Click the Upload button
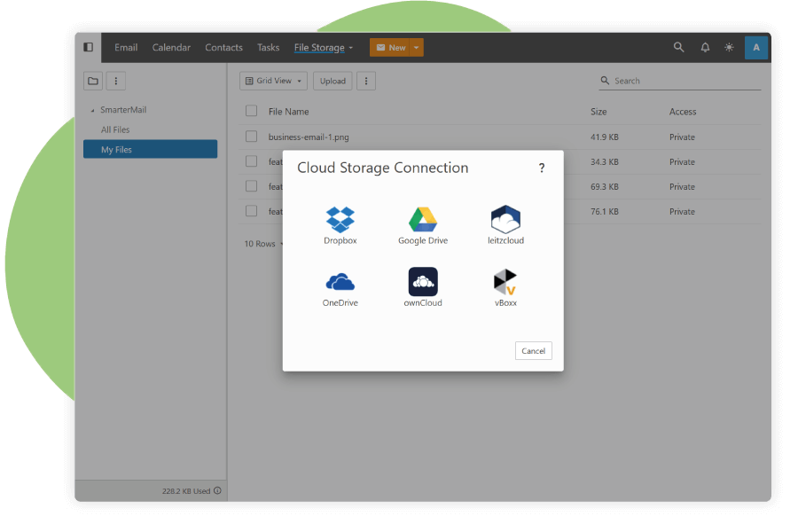Viewport: 798px width, 532px height. (x=332, y=81)
